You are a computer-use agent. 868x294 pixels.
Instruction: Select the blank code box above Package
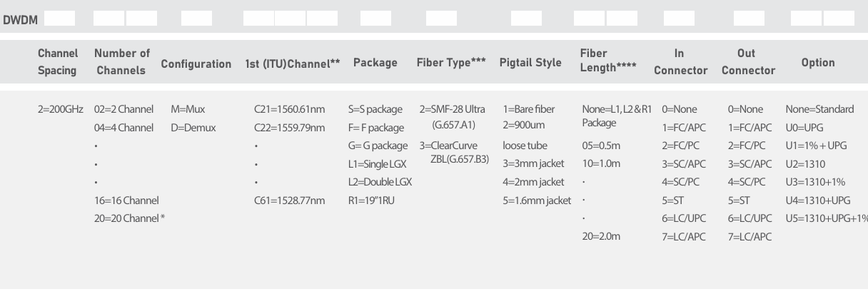pos(375,19)
